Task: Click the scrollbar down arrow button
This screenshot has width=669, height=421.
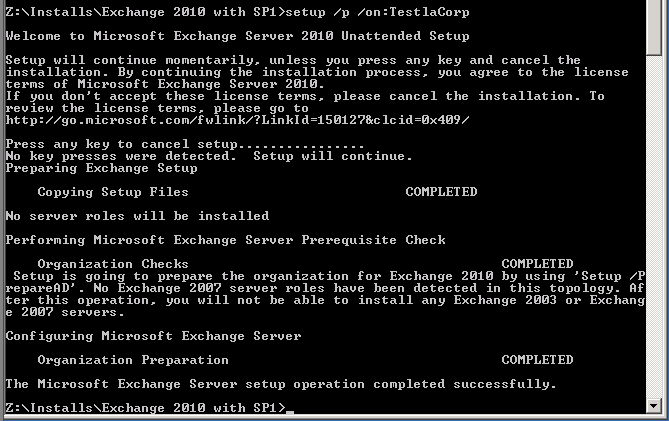Action: coord(654,406)
